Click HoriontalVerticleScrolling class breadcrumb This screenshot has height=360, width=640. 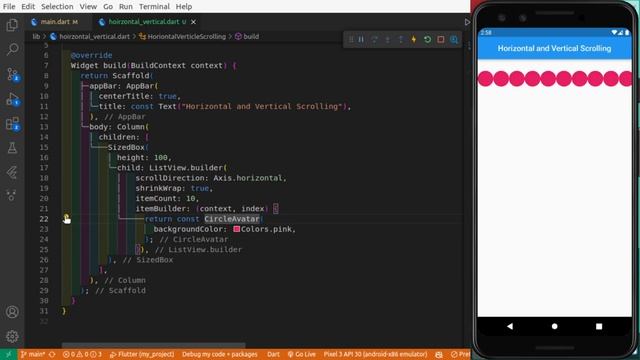(x=187, y=36)
